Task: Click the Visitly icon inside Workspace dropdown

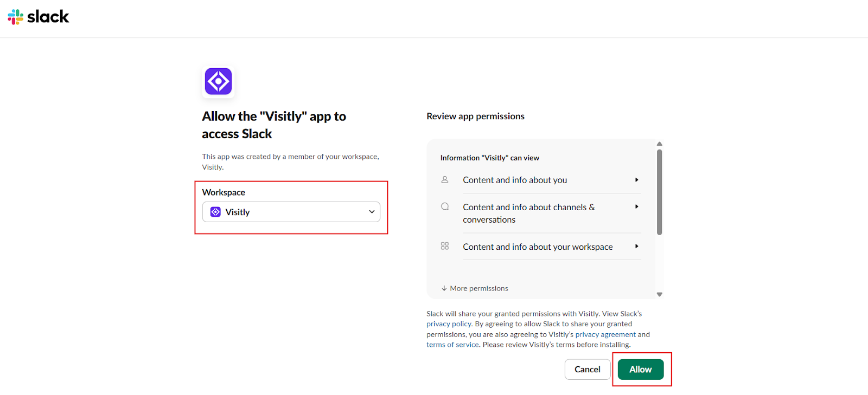Action: pos(215,212)
